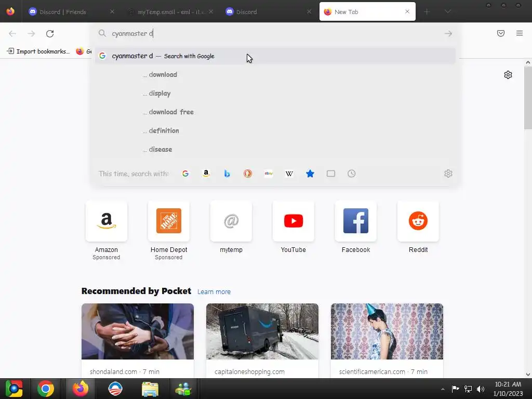Toggle the volume icon in system tray
The width and height of the screenshot is (532, 399).
481,389
